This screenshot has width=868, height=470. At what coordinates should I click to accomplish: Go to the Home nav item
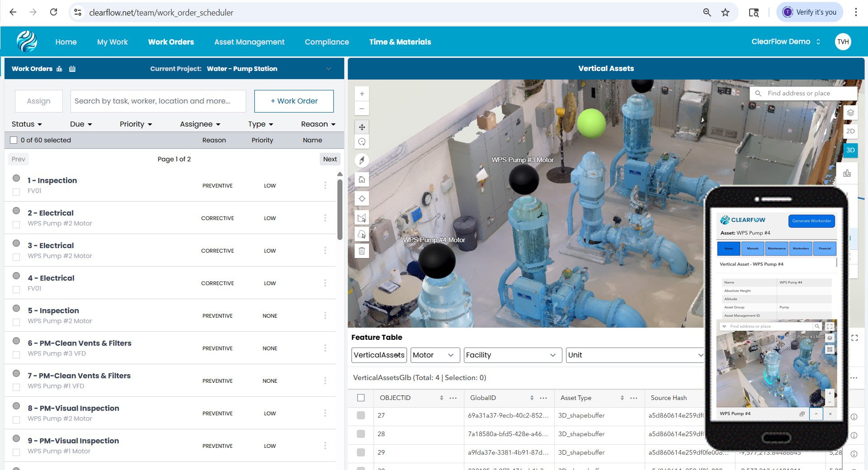(66, 42)
